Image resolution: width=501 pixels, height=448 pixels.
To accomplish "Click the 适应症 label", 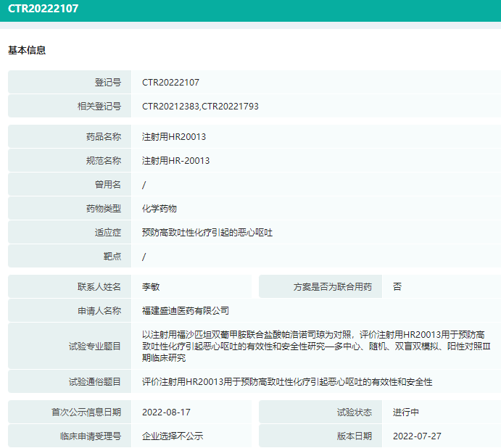I will click(108, 232).
